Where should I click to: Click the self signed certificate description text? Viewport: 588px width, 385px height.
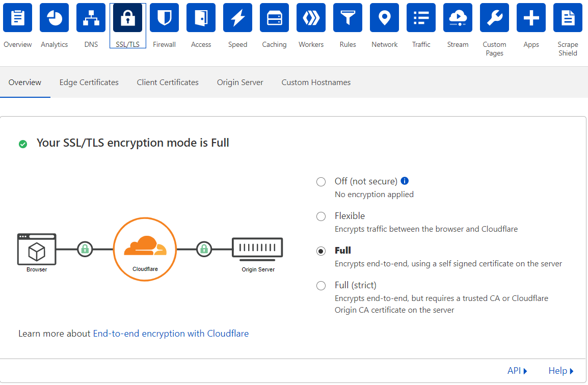[x=448, y=264]
